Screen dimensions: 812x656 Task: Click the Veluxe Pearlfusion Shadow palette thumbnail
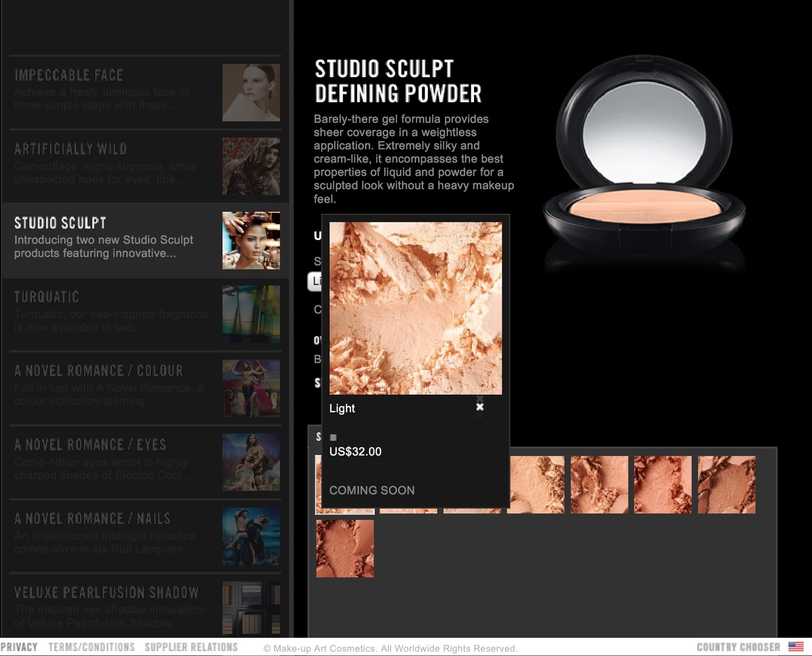[x=251, y=608]
